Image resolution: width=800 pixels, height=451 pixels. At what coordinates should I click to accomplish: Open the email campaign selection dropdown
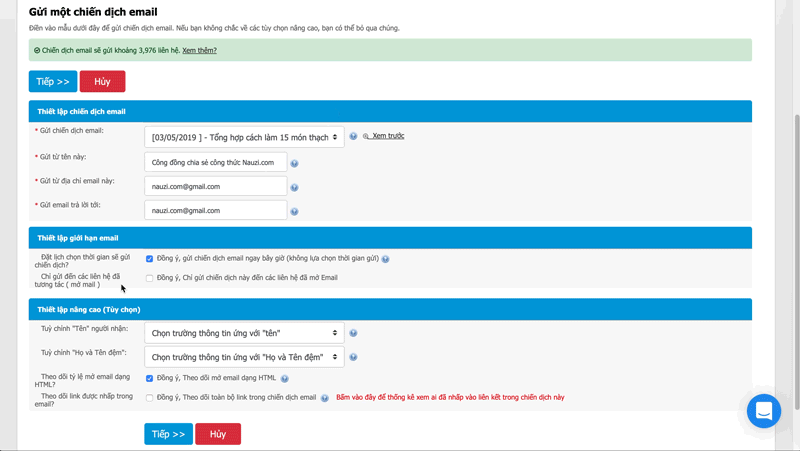click(x=244, y=137)
